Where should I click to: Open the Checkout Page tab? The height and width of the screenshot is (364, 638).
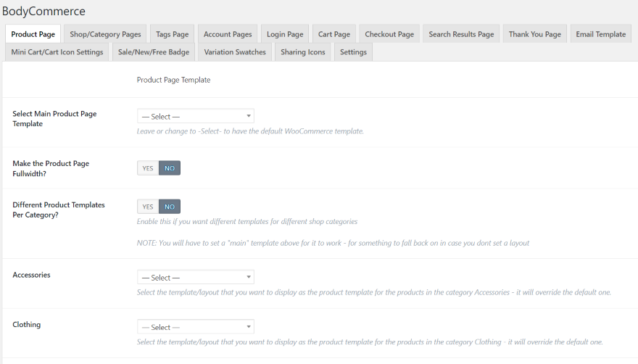(x=389, y=34)
